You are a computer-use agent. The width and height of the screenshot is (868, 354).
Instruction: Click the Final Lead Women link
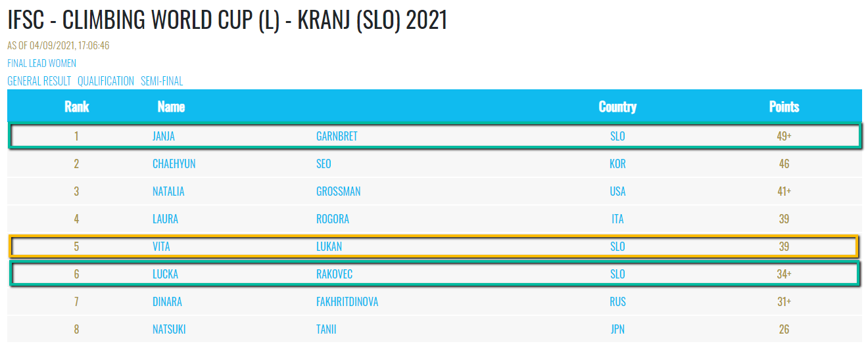tap(41, 64)
